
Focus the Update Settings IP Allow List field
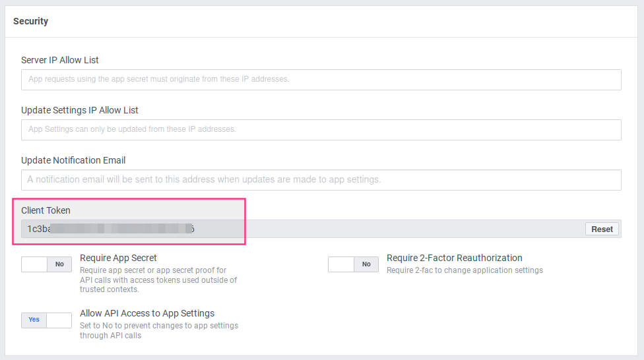[x=321, y=129]
